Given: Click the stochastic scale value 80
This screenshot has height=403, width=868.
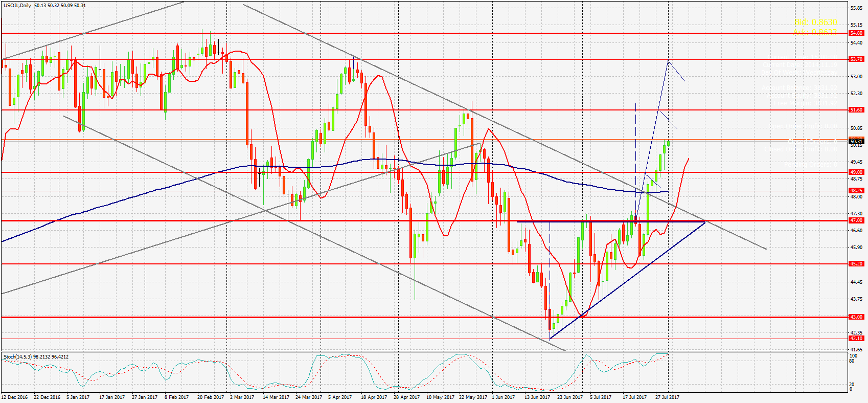Looking at the screenshot, I should click(x=852, y=361).
